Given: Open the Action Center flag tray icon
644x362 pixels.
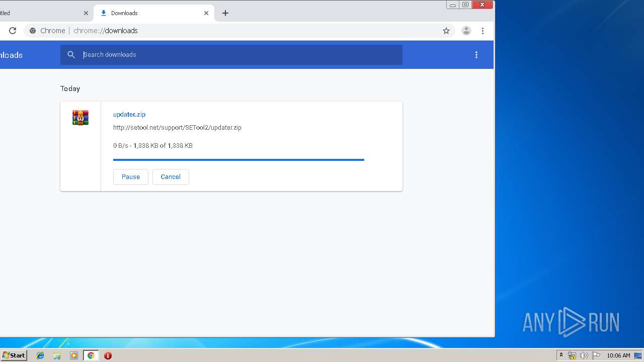Looking at the screenshot, I should 596,355.
